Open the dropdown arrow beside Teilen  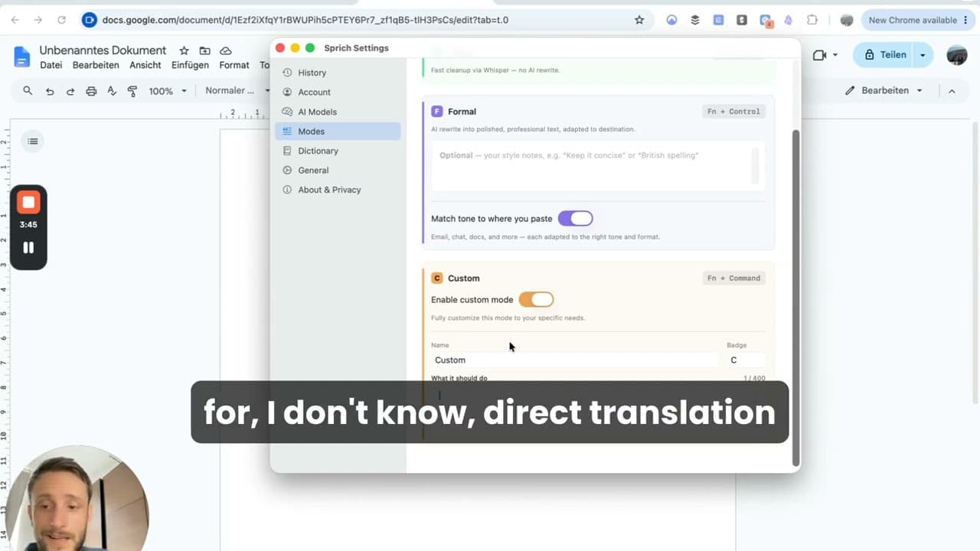(923, 55)
